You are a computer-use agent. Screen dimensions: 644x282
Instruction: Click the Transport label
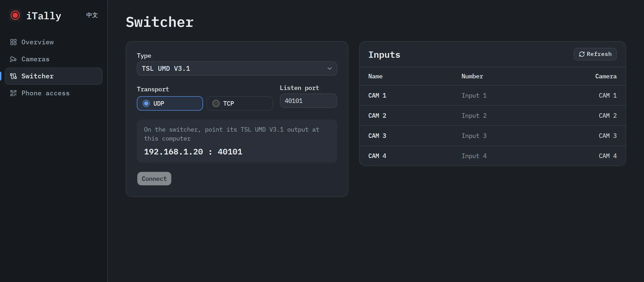[153, 89]
